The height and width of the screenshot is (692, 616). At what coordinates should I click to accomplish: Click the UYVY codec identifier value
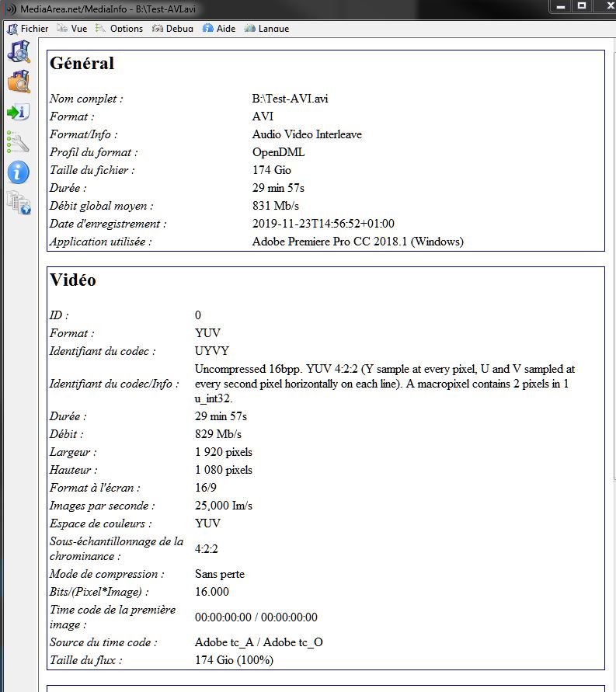212,351
